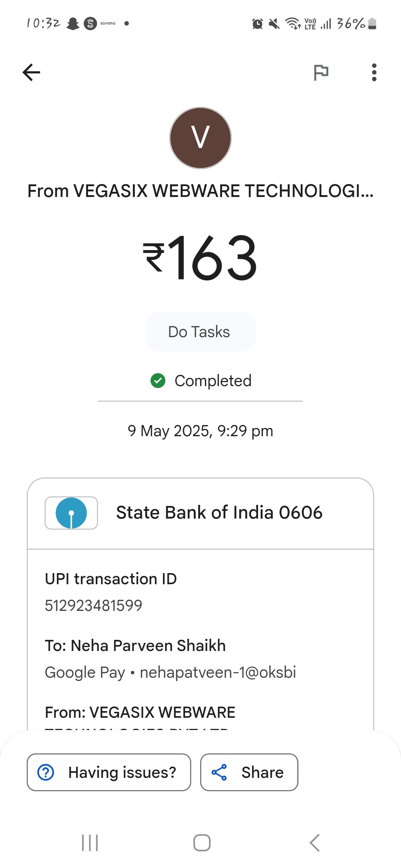This screenshot has height=868, width=401.
Task: Tap the Do Tasks note chip
Action: pos(200,332)
